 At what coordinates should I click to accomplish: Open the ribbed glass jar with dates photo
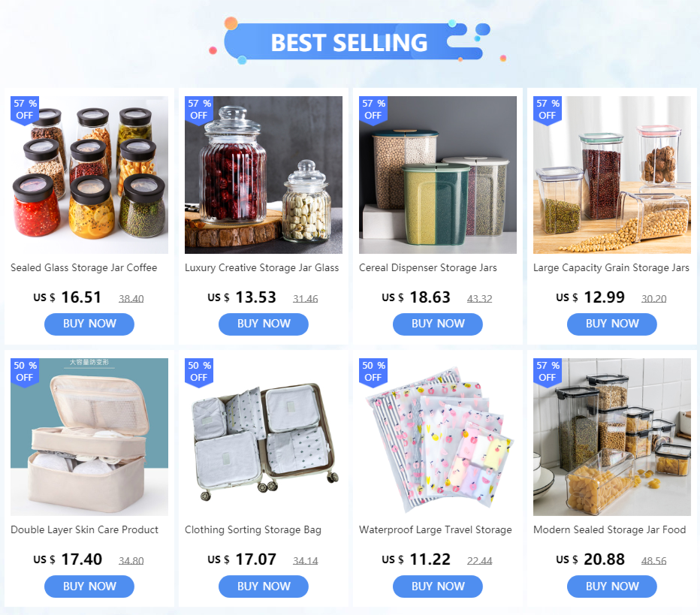264,175
